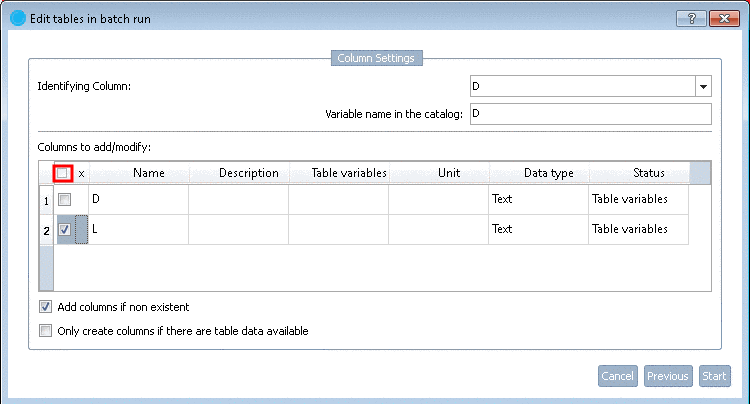Click the Data type Text cell in row D

click(539, 199)
